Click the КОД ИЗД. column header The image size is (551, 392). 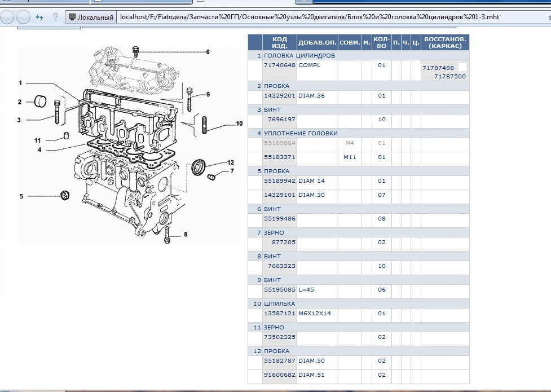280,42
